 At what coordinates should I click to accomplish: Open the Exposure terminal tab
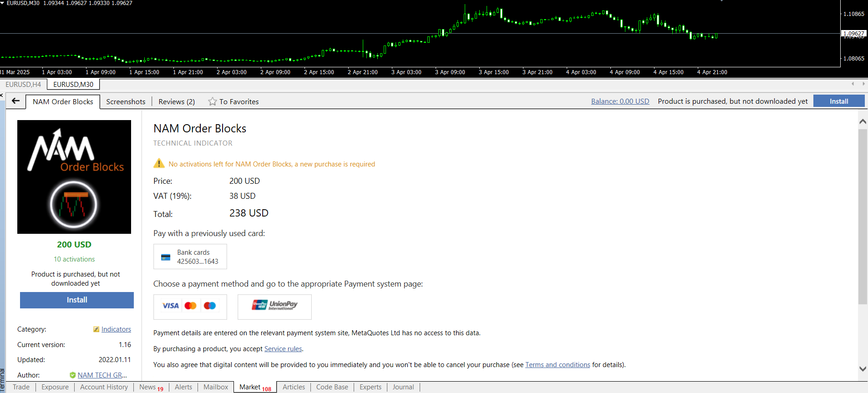[x=55, y=387]
